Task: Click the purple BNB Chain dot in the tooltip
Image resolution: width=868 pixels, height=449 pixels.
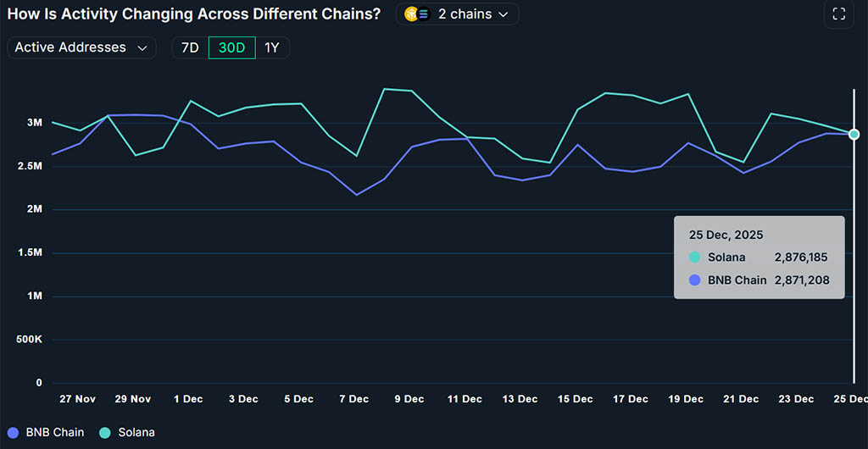Action: [x=695, y=280]
